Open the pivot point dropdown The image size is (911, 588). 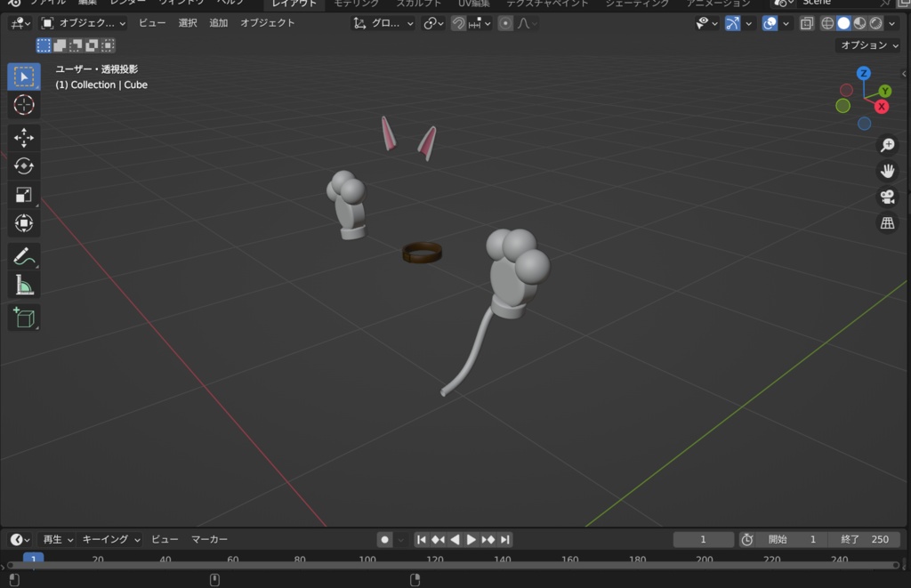click(x=433, y=23)
